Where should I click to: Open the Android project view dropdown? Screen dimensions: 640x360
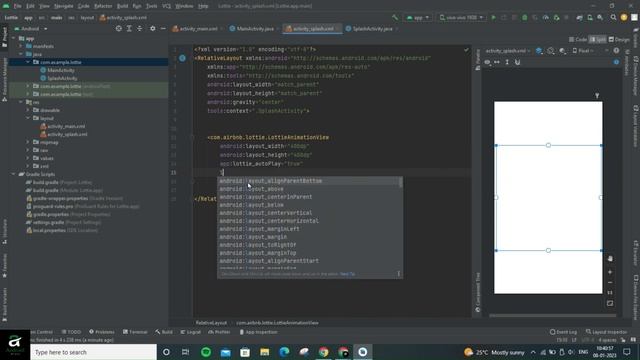31,29
